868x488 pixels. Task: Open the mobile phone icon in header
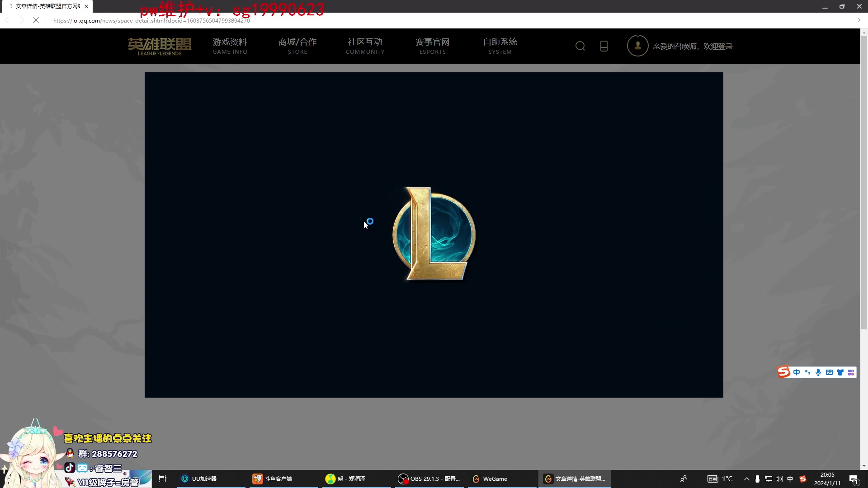pos(604,46)
